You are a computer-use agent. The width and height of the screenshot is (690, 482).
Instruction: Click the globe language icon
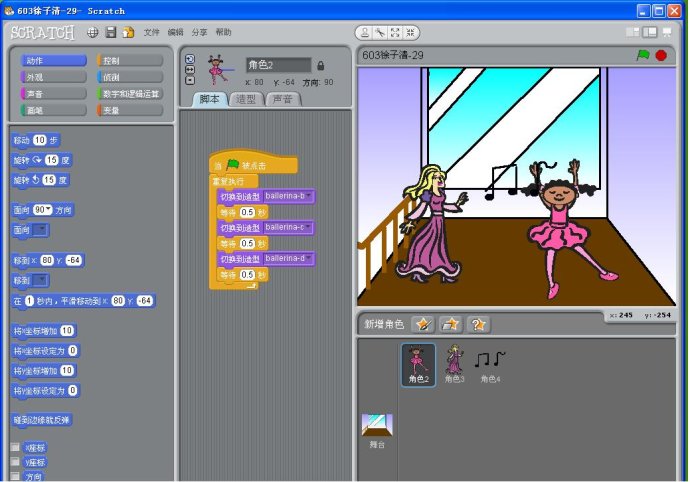92,32
